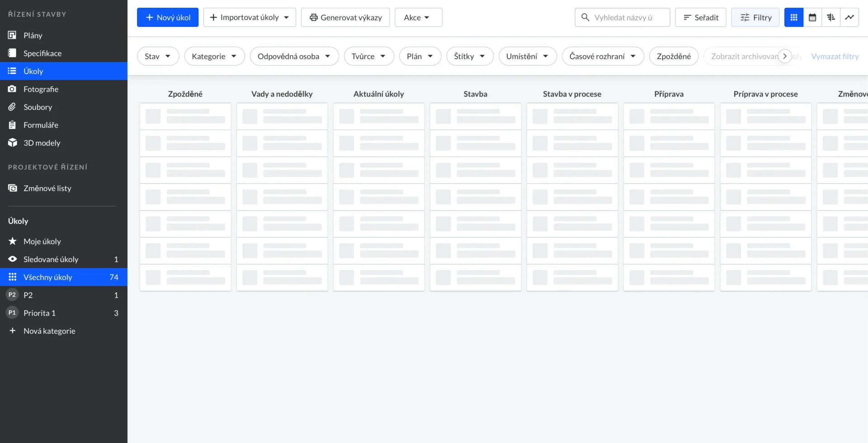Switch to the grid board view icon
Image resolution: width=868 pixels, height=443 pixels.
pos(793,18)
